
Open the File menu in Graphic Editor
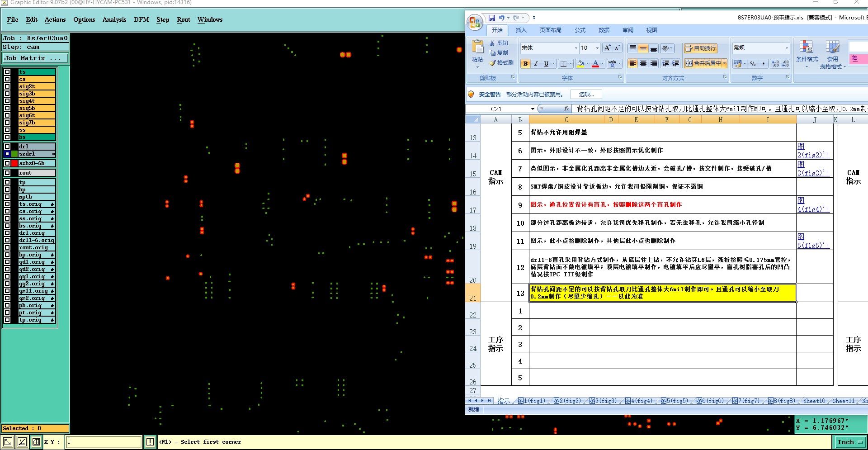click(x=13, y=19)
